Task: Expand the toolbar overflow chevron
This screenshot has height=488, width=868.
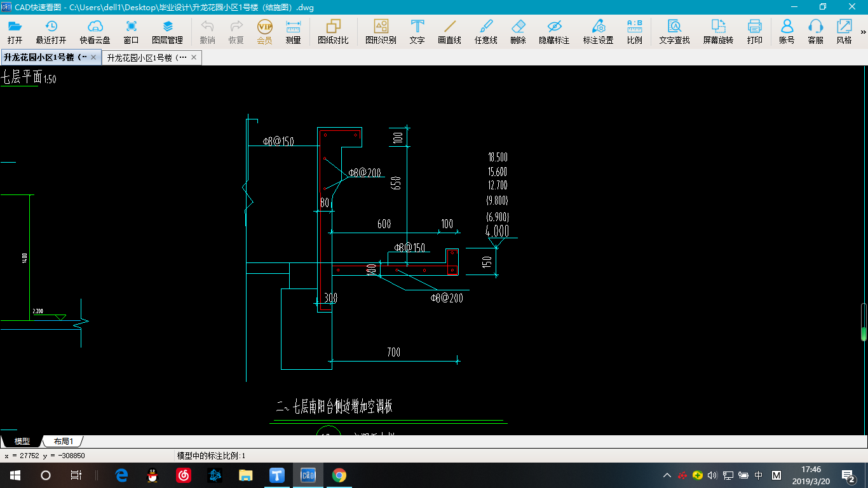Action: [x=864, y=32]
